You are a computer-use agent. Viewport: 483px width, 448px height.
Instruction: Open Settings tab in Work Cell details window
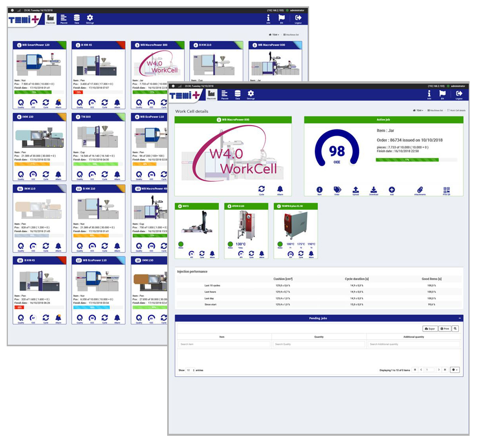(x=250, y=95)
